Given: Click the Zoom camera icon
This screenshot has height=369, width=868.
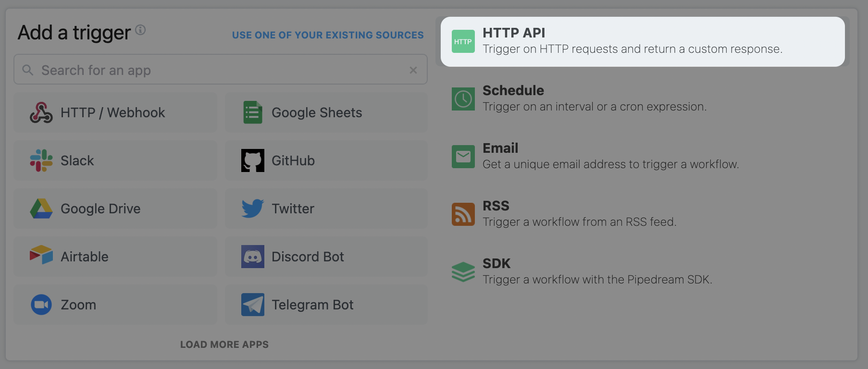Looking at the screenshot, I should pyautogui.click(x=41, y=305).
